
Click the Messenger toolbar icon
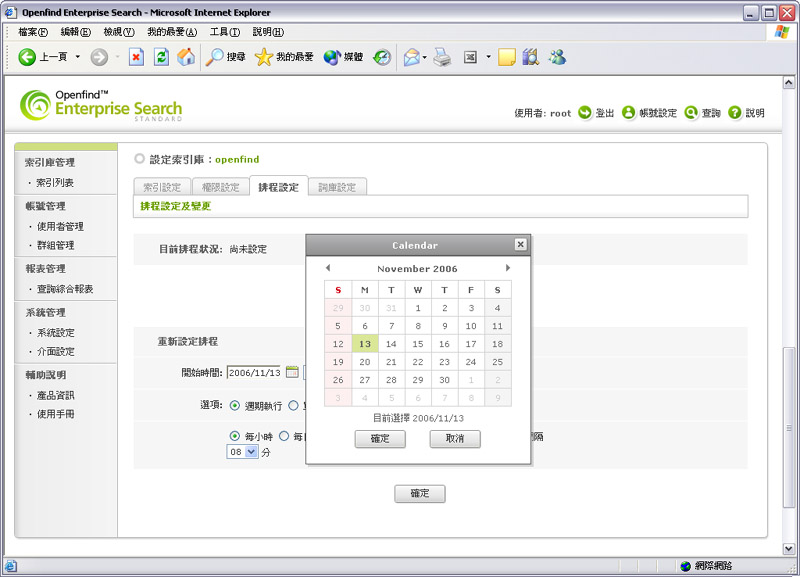pos(557,57)
